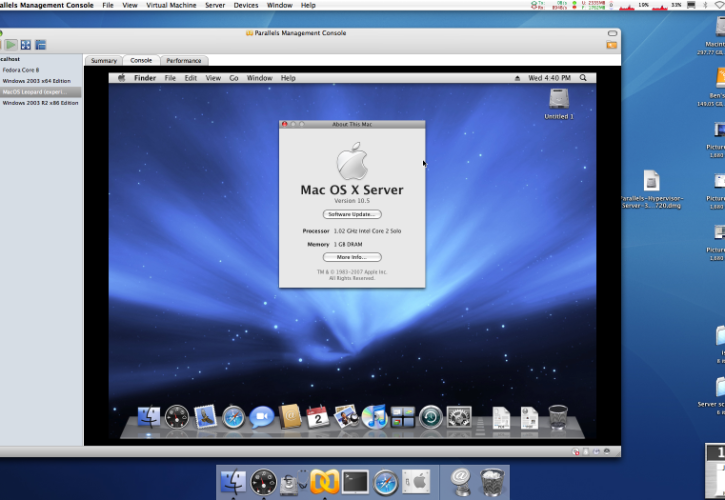725x500 pixels.
Task: Click the Version 10.5 text
Action: coord(352,201)
